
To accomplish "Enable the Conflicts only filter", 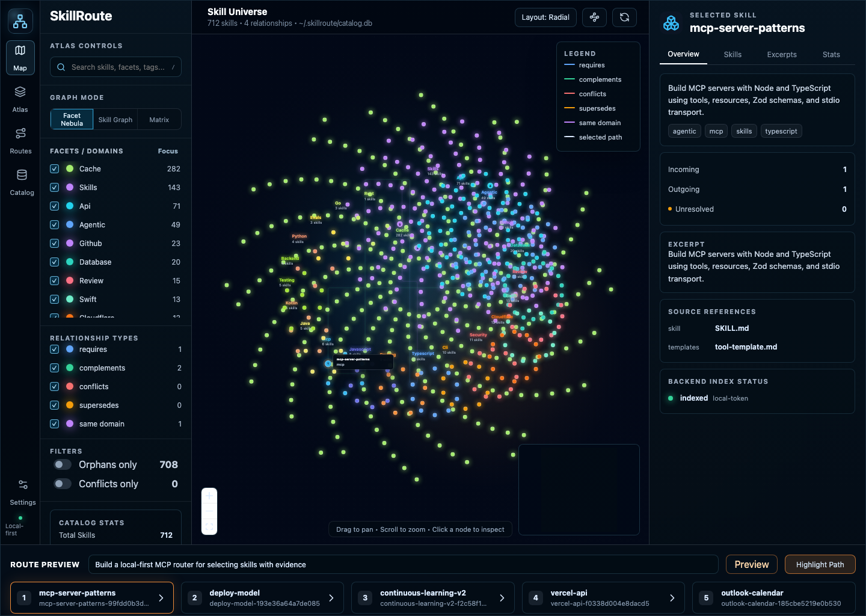I will [x=63, y=484].
